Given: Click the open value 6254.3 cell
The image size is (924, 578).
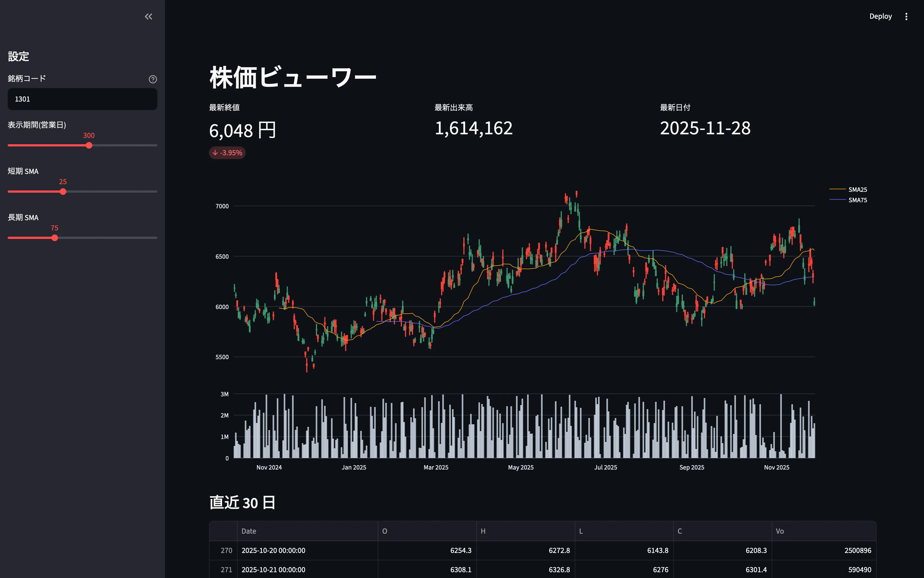Looking at the screenshot, I should coord(427,550).
